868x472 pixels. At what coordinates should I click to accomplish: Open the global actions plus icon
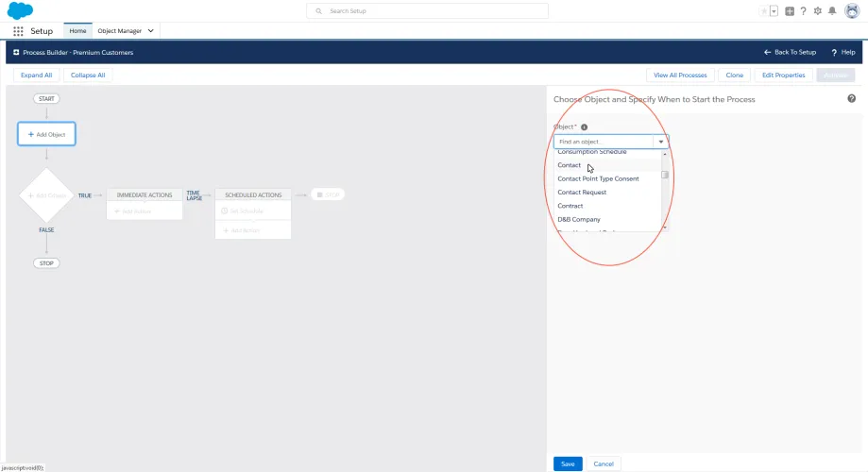pyautogui.click(x=790, y=11)
